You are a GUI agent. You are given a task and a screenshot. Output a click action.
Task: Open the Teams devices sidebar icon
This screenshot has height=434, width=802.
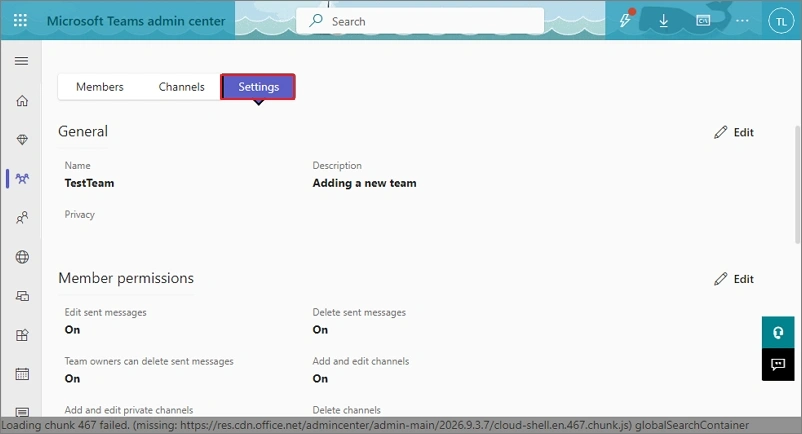[22, 296]
